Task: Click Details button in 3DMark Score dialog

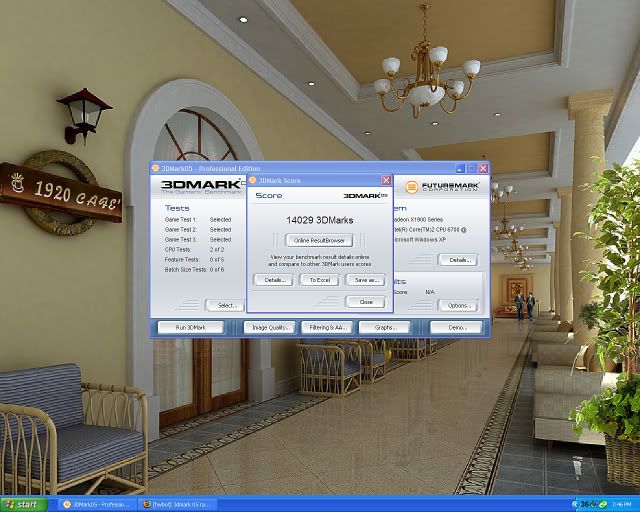Action: point(273,280)
